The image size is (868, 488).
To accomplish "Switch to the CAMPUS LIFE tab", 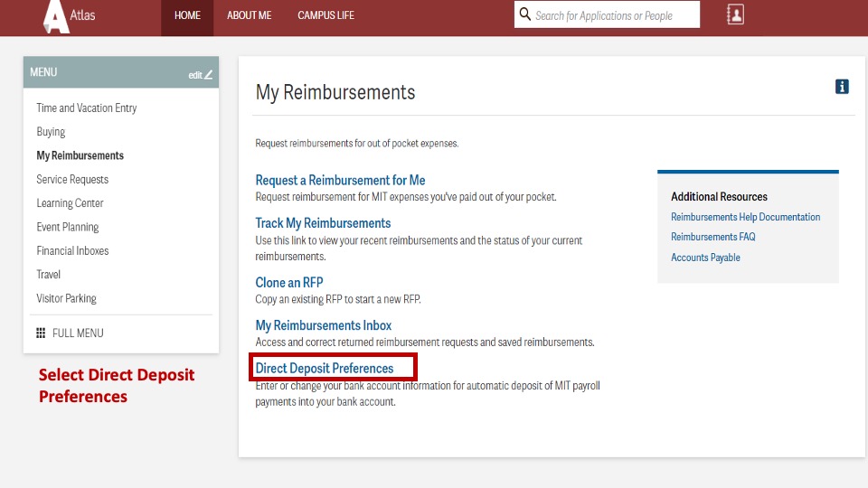I will coord(325,15).
